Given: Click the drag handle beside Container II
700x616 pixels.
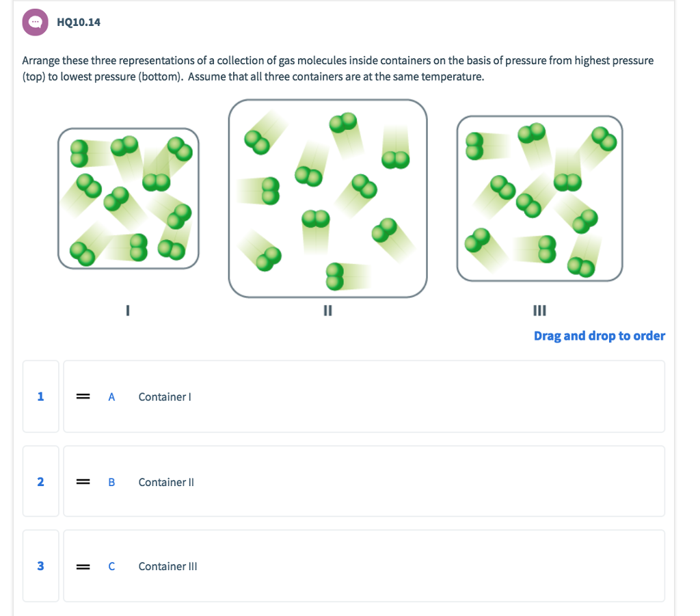Looking at the screenshot, I should pyautogui.click(x=83, y=481).
